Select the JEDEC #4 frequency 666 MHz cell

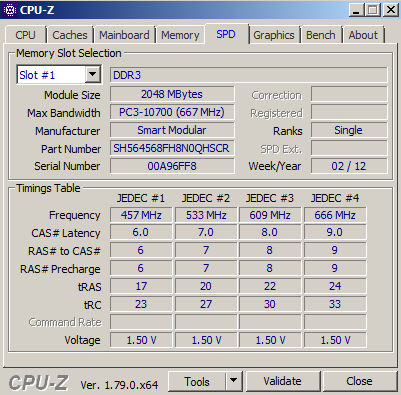click(335, 215)
